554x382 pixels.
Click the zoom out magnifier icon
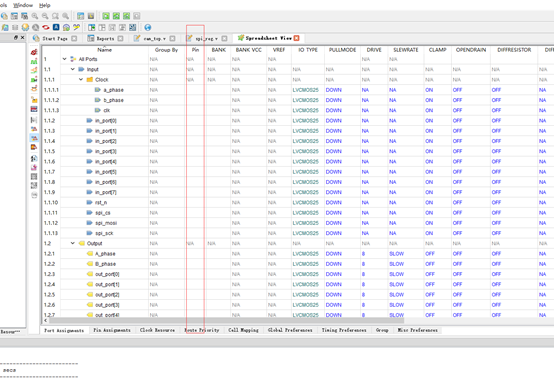click(45, 16)
